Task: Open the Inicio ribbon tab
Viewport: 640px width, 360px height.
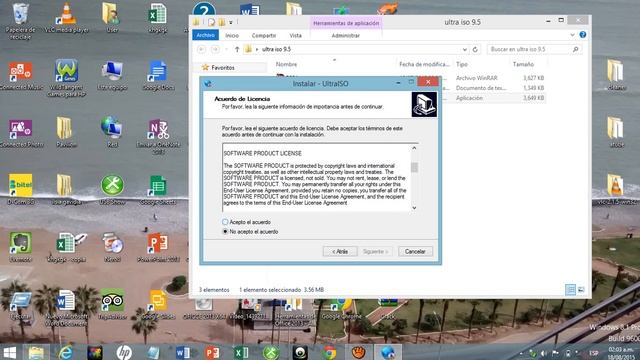Action: click(x=232, y=36)
